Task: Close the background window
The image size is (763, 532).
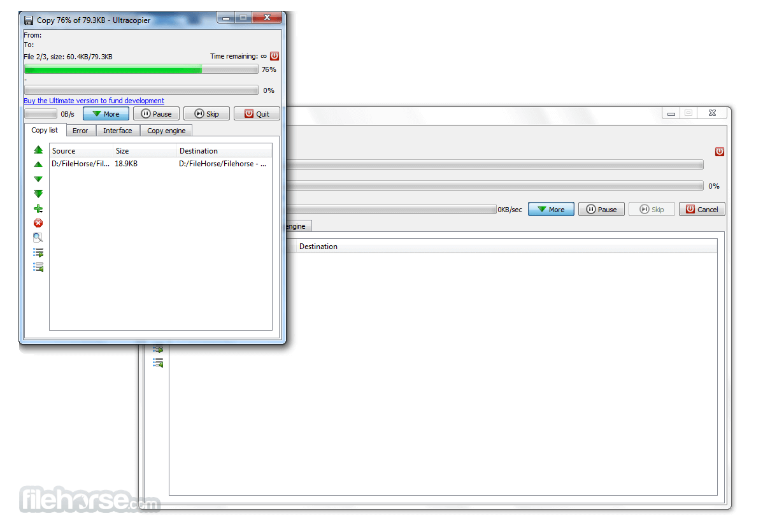Action: point(712,113)
